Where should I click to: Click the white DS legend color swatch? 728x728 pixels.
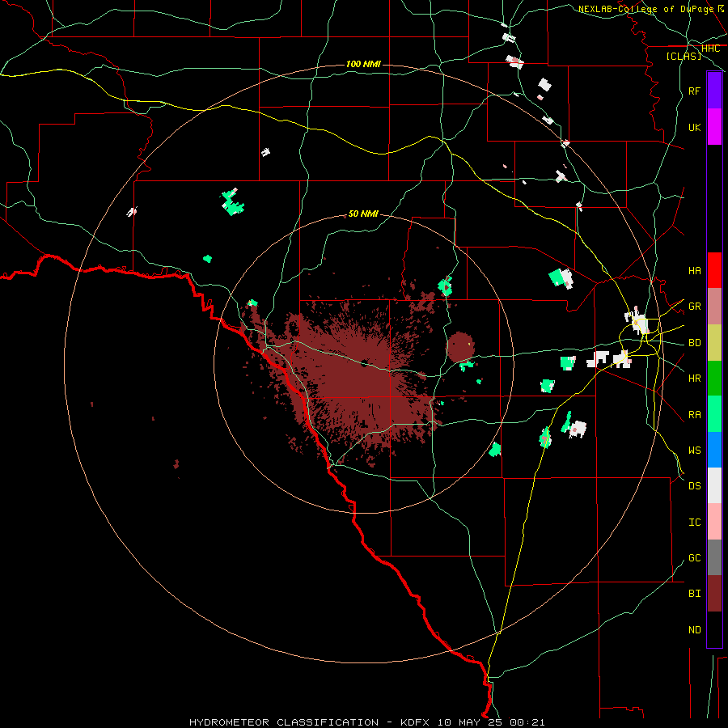pyautogui.click(x=714, y=485)
